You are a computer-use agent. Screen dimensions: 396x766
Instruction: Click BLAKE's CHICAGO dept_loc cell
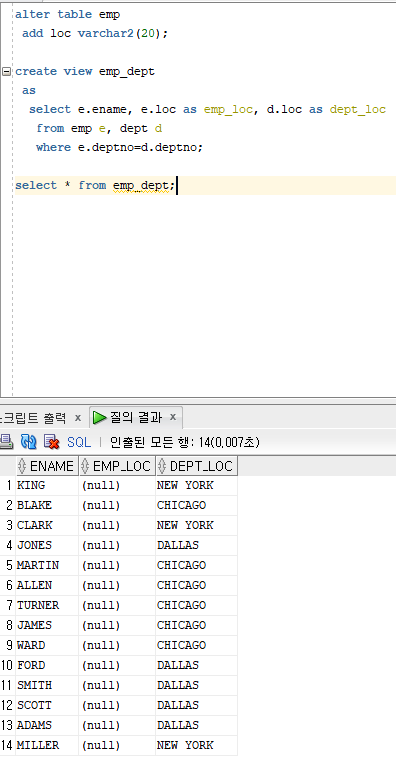pyautogui.click(x=197, y=505)
